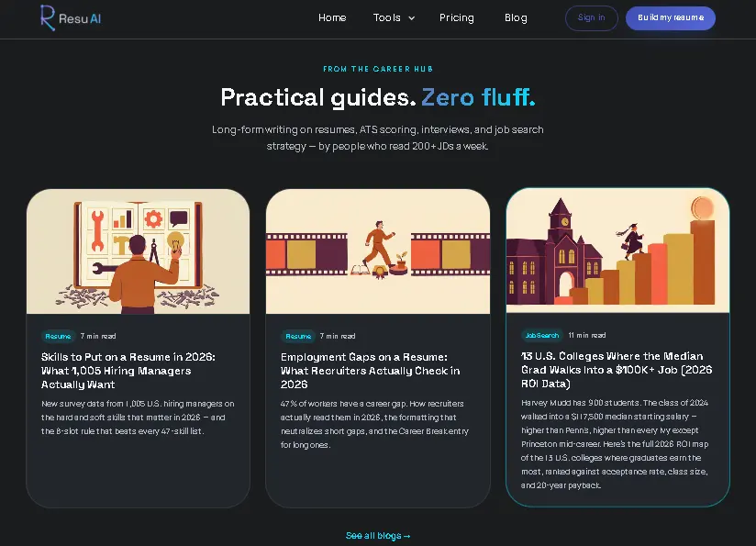This screenshot has height=546, width=756.
Task: Open the Tools menu label
Action: pyautogui.click(x=386, y=17)
